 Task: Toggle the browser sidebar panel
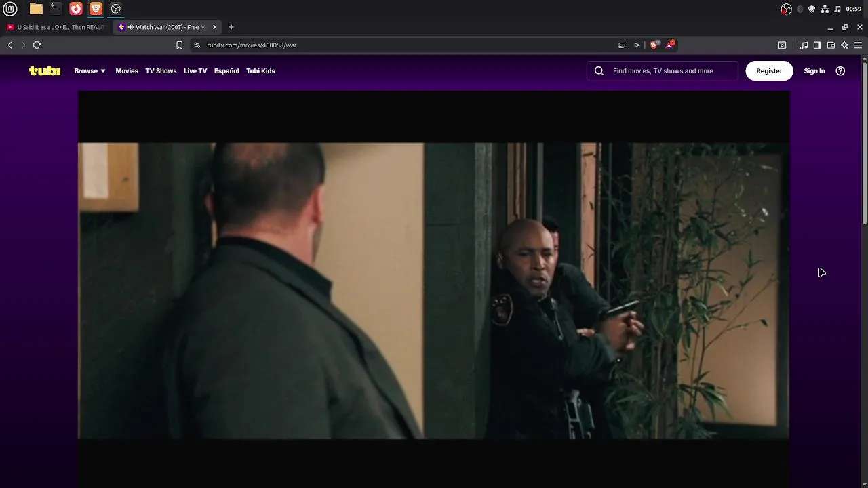817,45
